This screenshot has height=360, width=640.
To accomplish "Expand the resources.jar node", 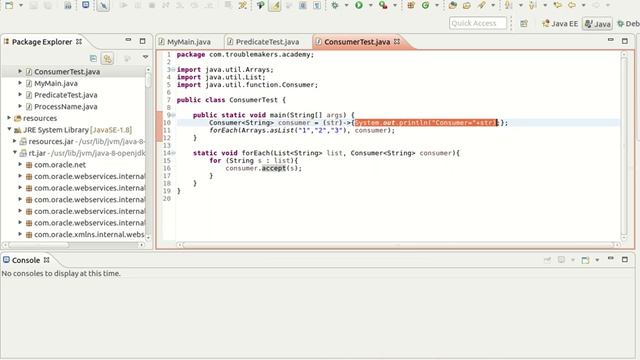I will click(15, 141).
